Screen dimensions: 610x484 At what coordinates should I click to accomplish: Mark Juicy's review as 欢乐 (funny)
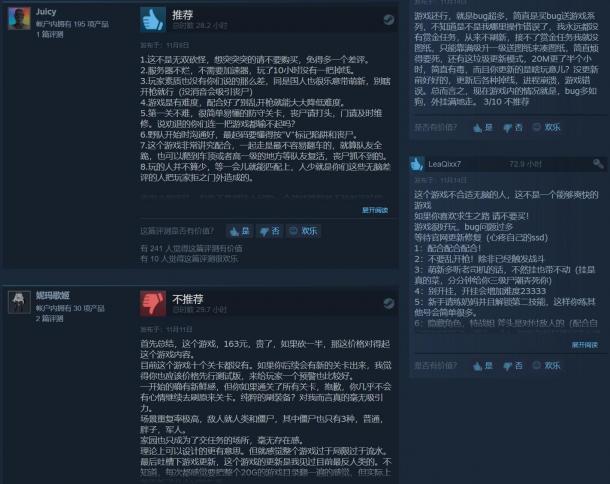click(303, 231)
